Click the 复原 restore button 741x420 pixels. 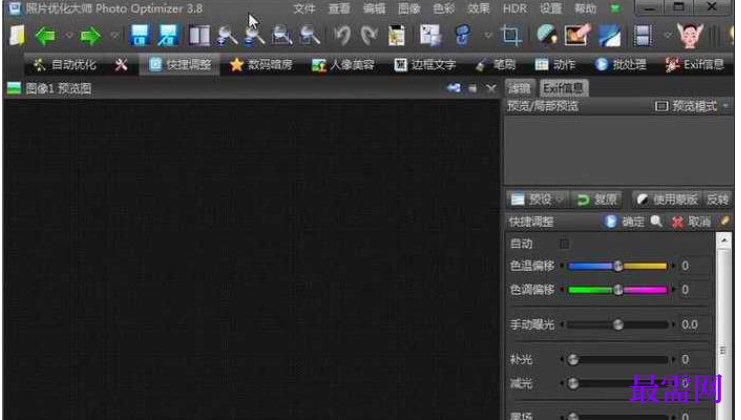click(x=597, y=200)
